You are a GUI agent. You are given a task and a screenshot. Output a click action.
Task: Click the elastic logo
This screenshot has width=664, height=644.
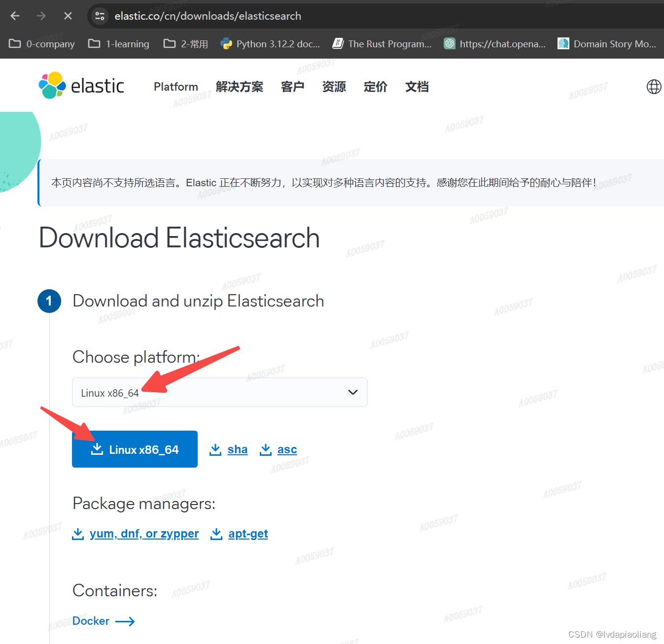[81, 85]
